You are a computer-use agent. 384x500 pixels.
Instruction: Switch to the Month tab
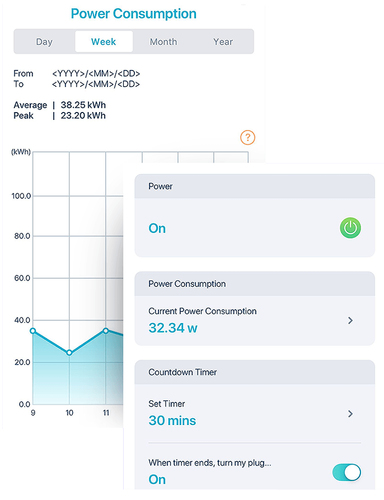163,42
